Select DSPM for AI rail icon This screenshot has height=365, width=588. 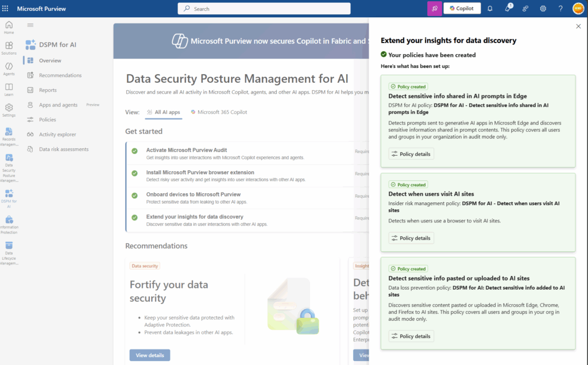pos(9,199)
